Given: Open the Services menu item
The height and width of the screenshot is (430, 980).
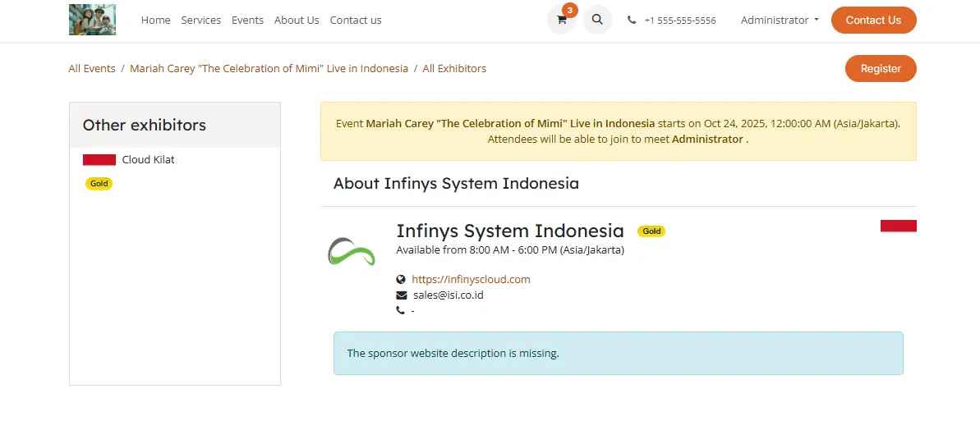Looking at the screenshot, I should click(201, 20).
